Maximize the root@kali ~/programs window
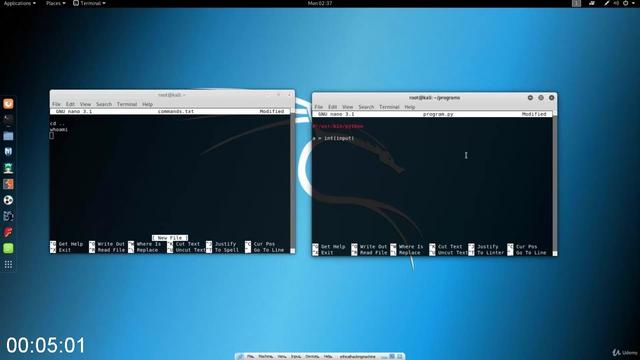The image size is (640, 360). coord(541,98)
